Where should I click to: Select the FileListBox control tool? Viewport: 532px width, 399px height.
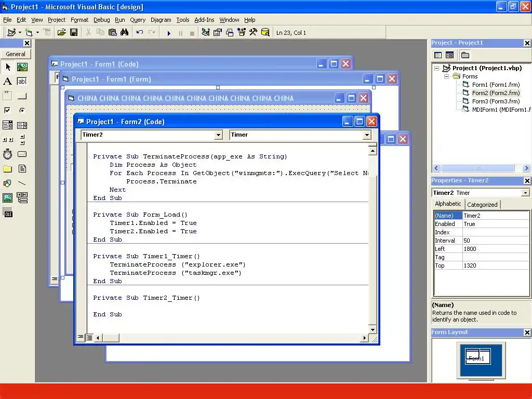(x=22, y=169)
